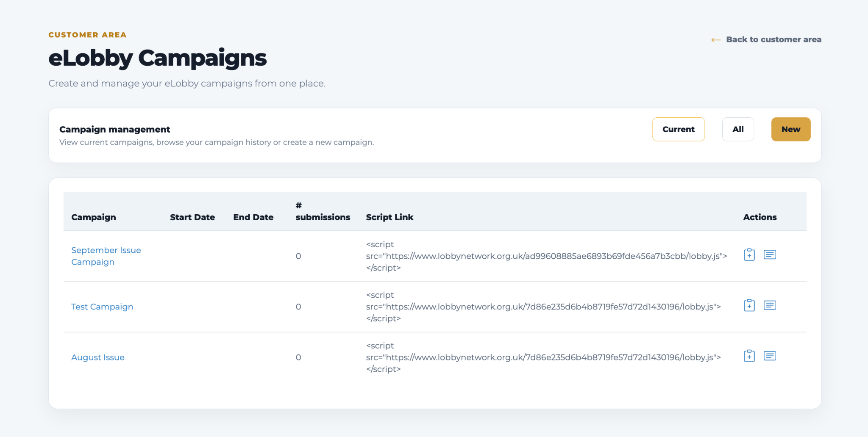Image resolution: width=868 pixels, height=437 pixels.
Task: Click the End Date column header
Action: tap(253, 217)
